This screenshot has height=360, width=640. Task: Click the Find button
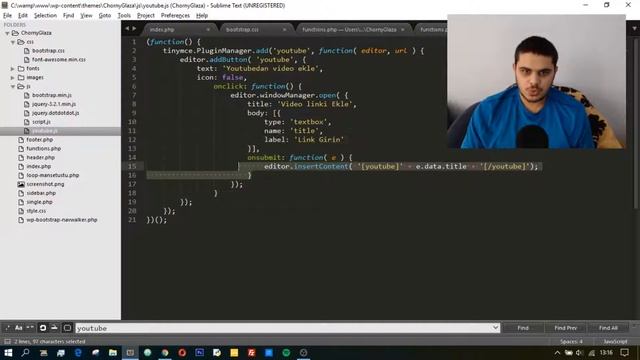point(523,328)
